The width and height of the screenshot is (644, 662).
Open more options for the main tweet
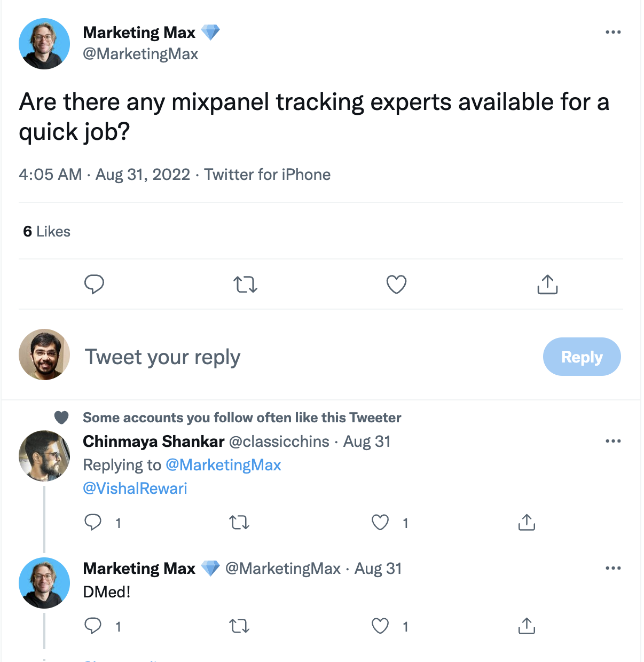pos(613,33)
